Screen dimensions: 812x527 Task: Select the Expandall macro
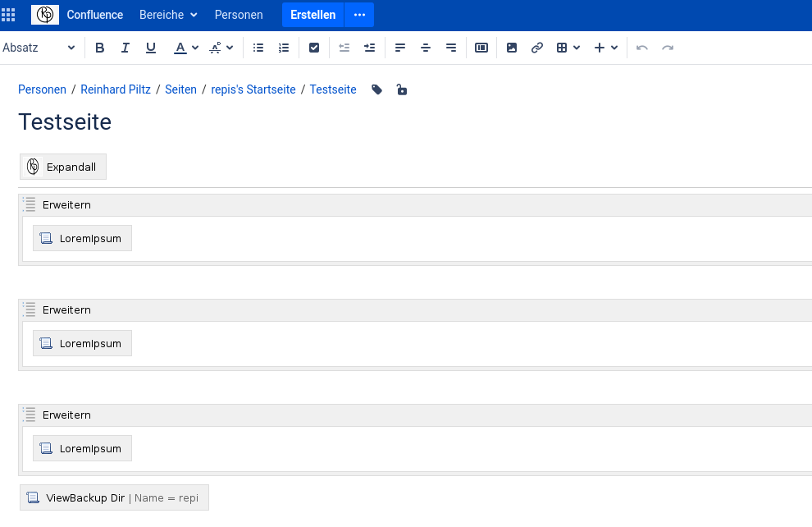tap(63, 167)
